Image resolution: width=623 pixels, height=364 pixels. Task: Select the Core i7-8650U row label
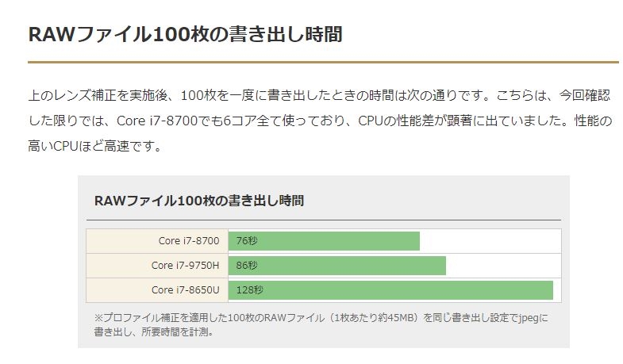tap(186, 290)
